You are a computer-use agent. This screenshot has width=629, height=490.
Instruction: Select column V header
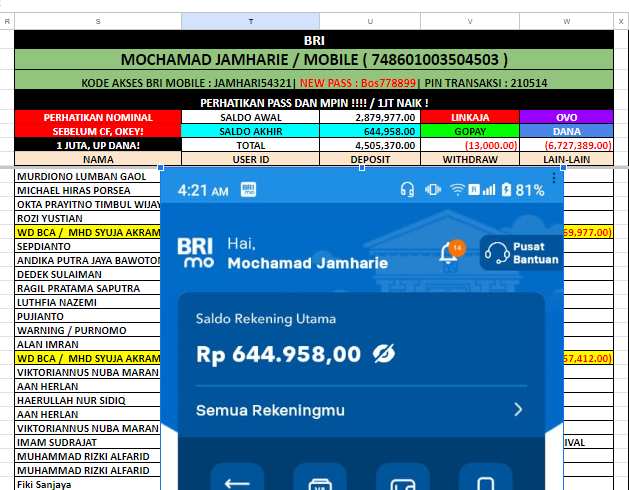[470, 21]
